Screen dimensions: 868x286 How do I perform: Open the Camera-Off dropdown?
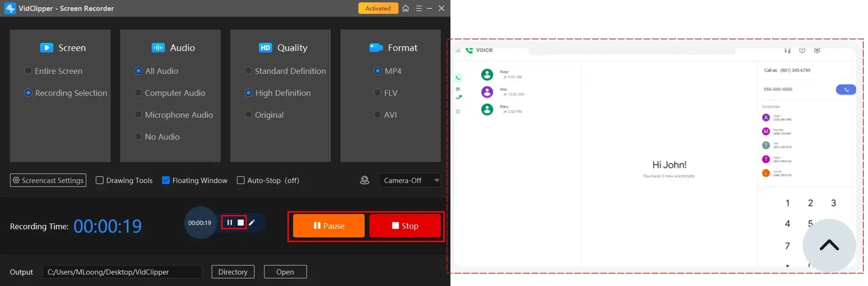[x=410, y=180]
